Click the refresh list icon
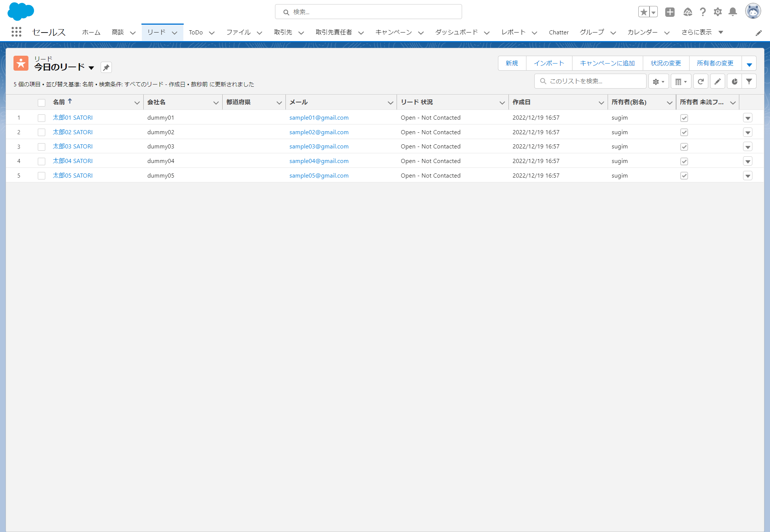The width and height of the screenshot is (770, 532). pyautogui.click(x=700, y=82)
